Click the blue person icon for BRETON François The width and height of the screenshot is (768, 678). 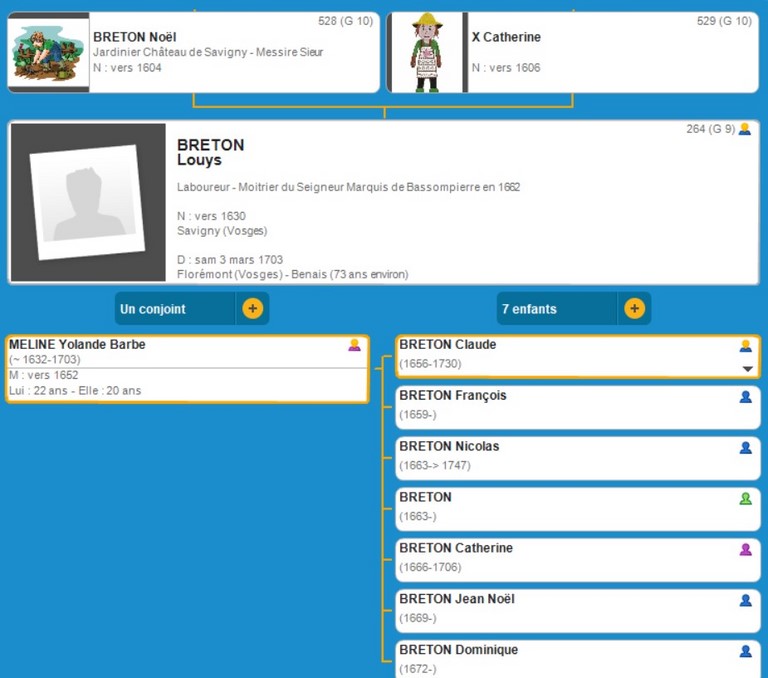click(x=745, y=397)
